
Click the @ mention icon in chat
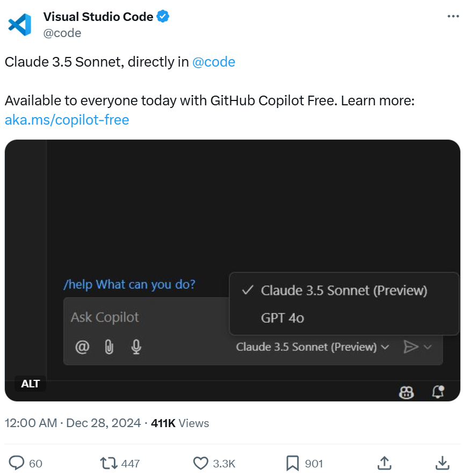(82, 347)
